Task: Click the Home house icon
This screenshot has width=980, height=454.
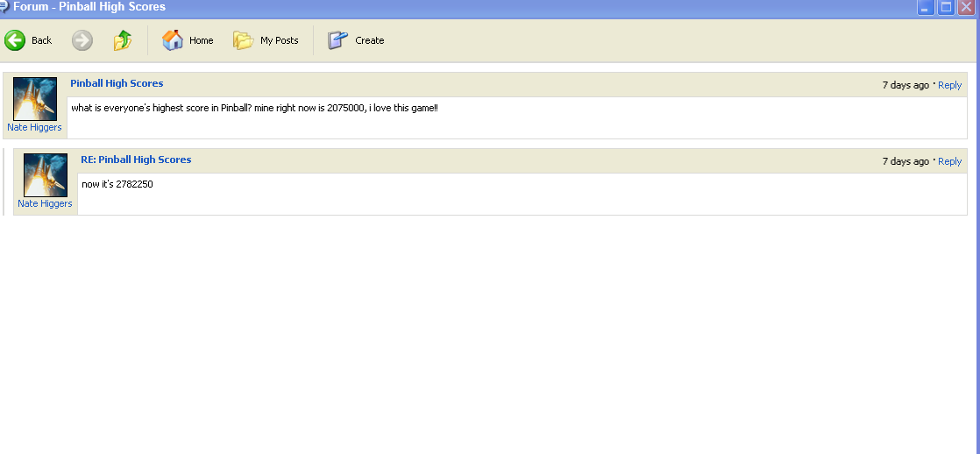Action: pos(173,40)
